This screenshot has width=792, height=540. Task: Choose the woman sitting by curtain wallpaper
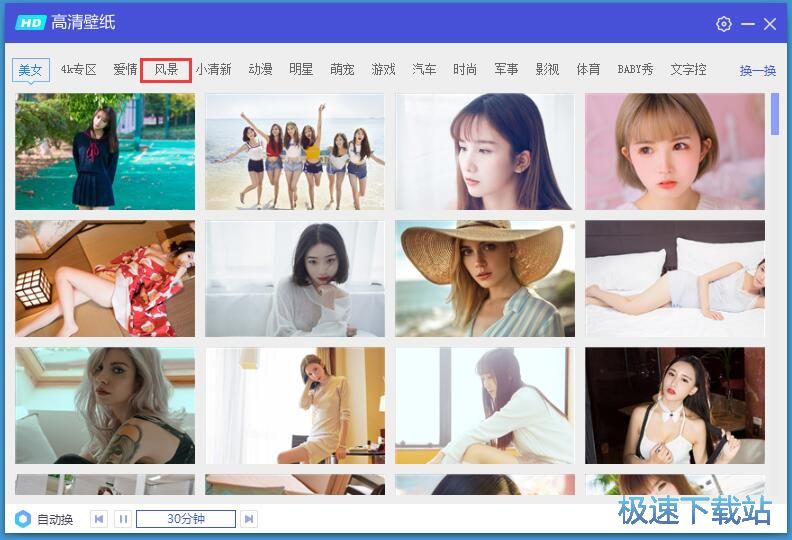point(295,406)
